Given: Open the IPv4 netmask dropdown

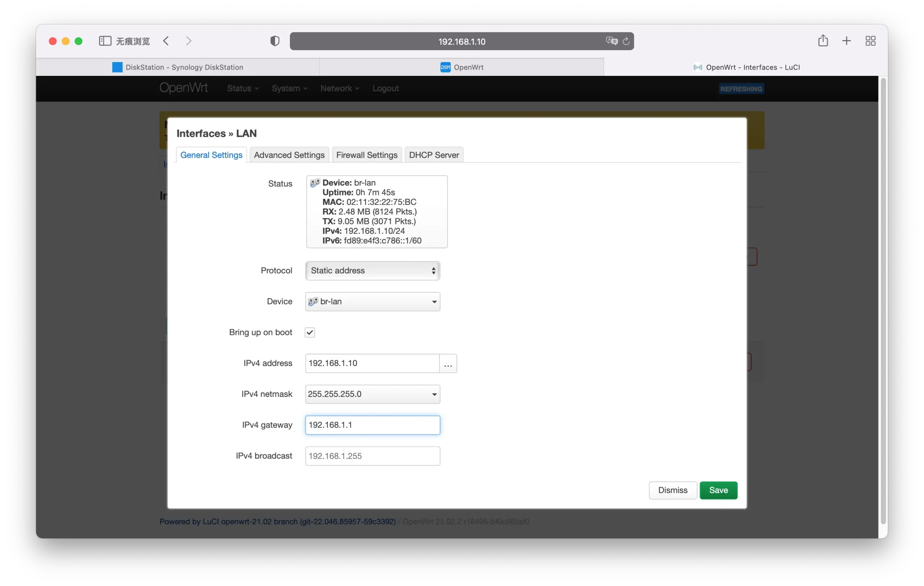Looking at the screenshot, I should (x=372, y=394).
